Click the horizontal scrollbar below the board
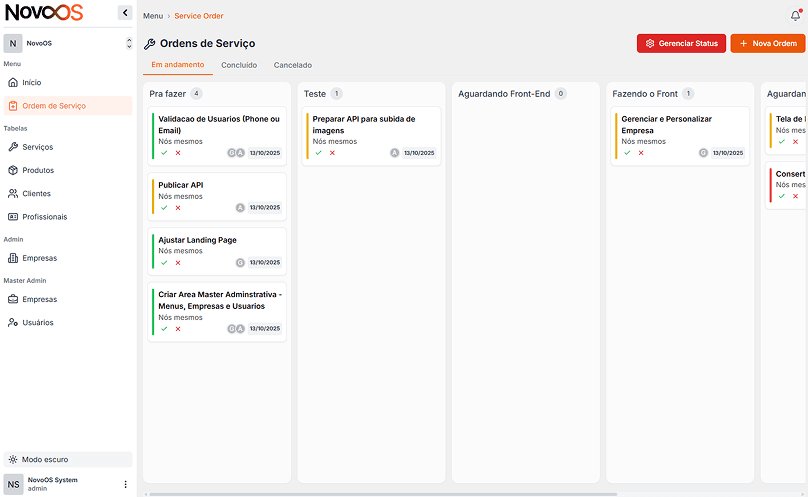This screenshot has width=808, height=497. tap(380, 493)
